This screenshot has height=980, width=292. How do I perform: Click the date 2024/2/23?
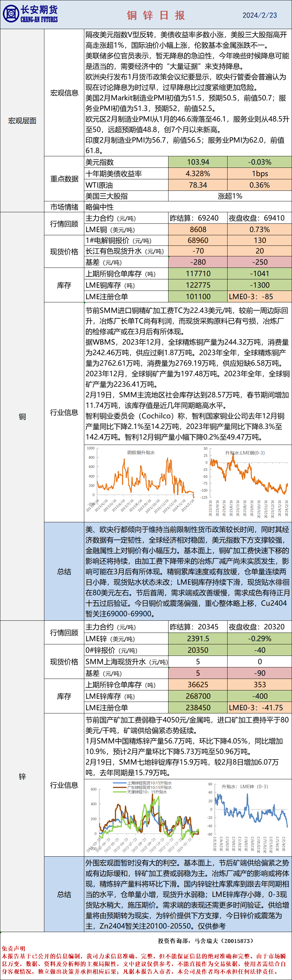click(260, 15)
